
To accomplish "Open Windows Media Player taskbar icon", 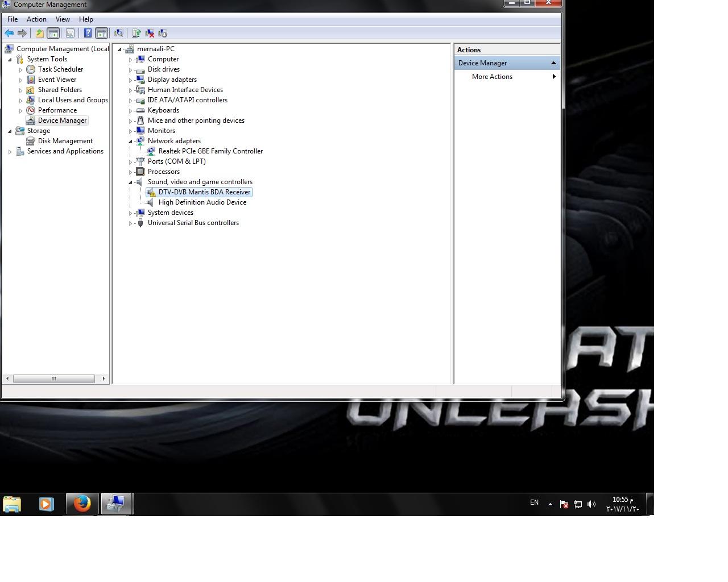I will [46, 504].
